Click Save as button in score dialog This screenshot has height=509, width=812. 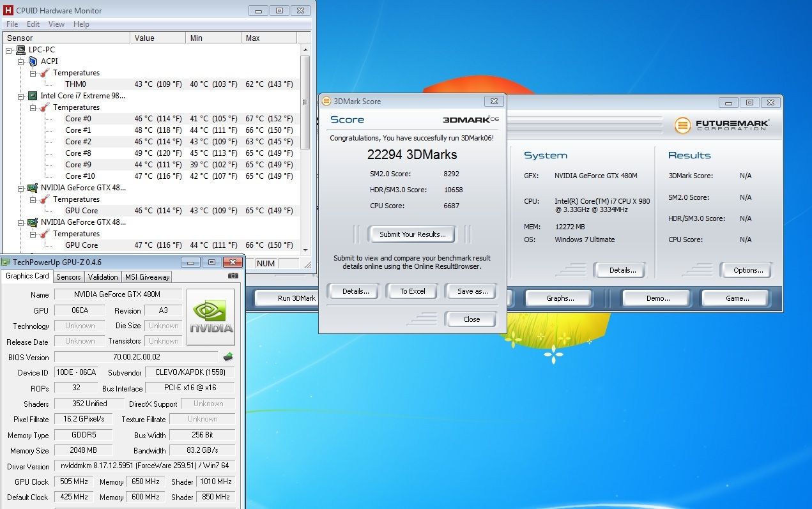473,291
